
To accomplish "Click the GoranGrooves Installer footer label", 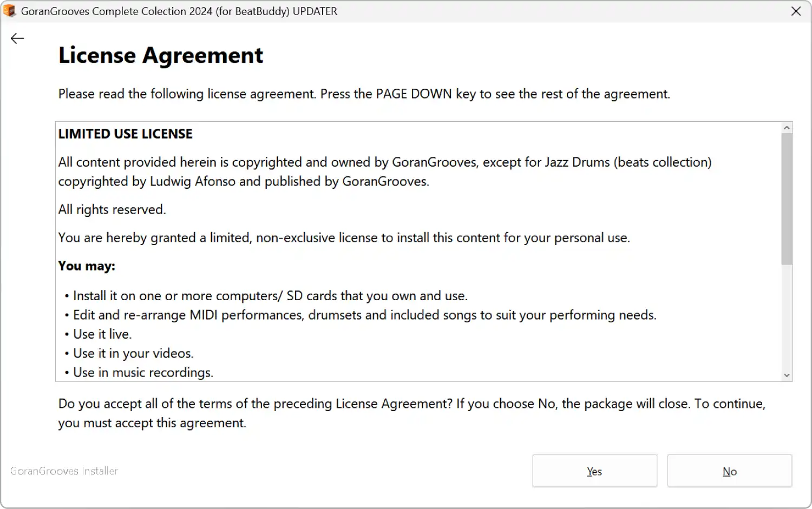I will coord(64,471).
